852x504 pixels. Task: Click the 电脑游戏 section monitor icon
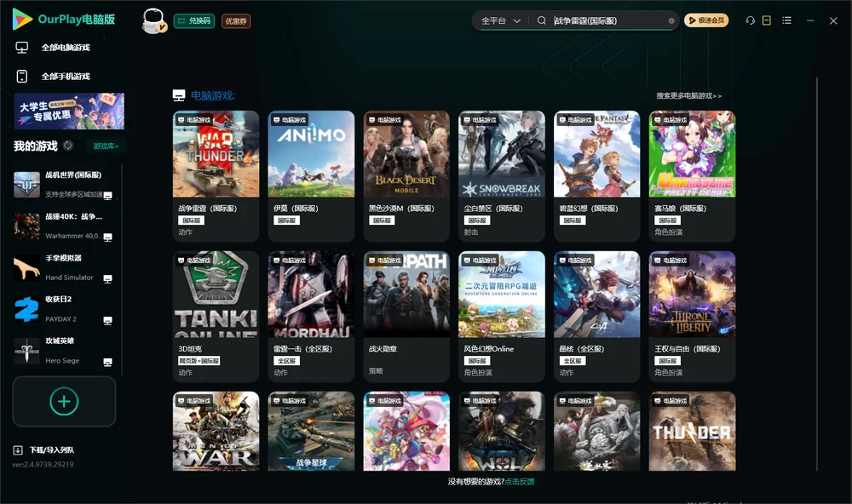click(x=179, y=95)
